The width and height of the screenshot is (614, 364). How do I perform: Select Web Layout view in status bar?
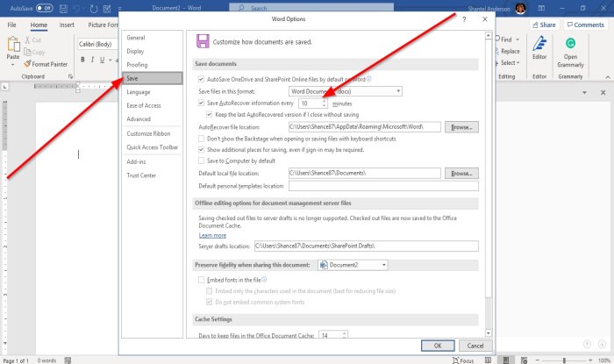(x=524, y=360)
